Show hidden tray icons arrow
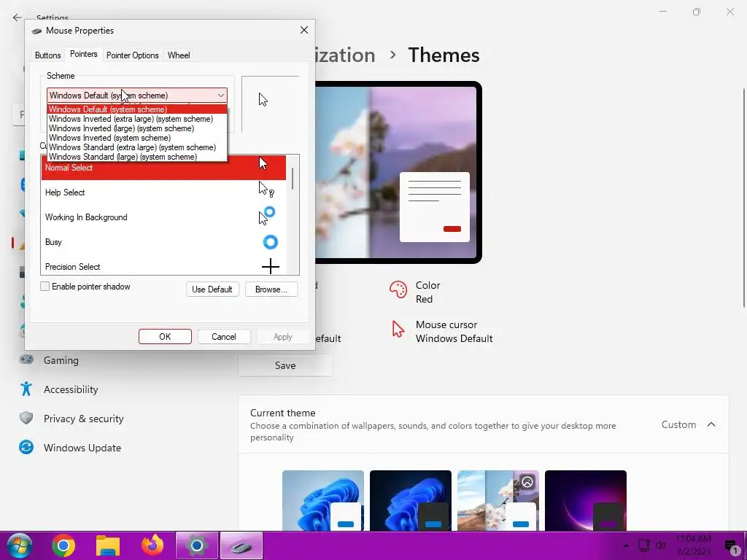 tap(626, 545)
